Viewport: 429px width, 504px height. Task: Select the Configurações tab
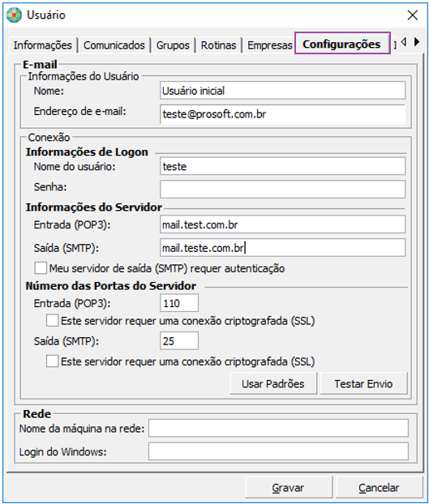point(342,43)
